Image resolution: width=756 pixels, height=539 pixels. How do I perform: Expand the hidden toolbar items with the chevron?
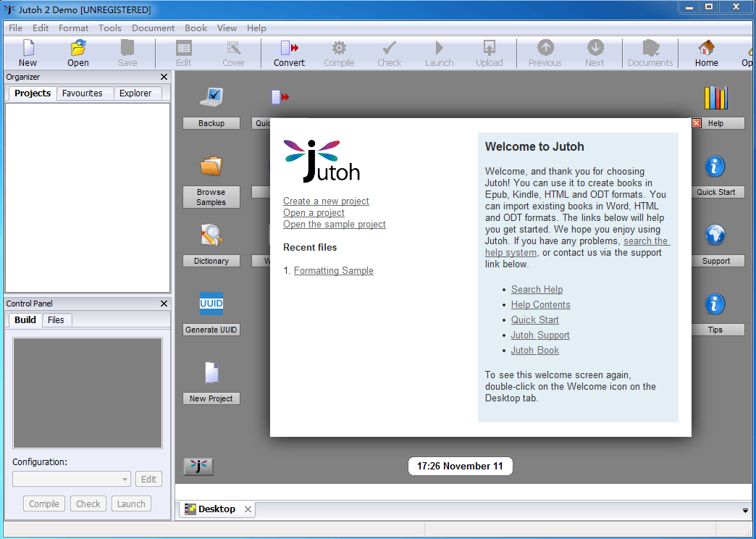pos(746,510)
